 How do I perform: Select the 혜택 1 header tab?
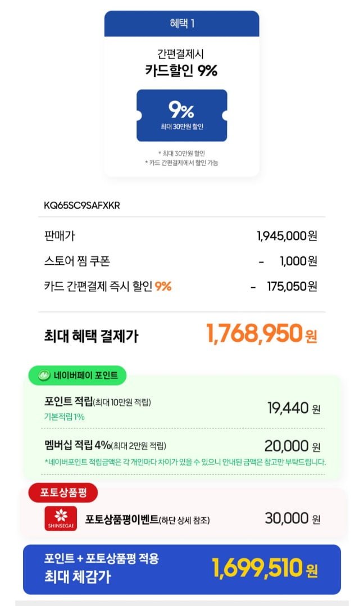181,24
